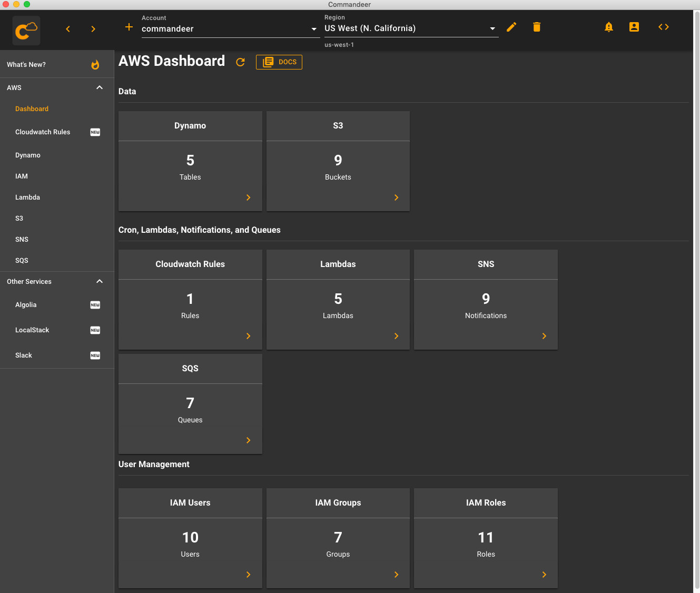Open IAM Users card arrow
The width and height of the screenshot is (700, 593).
pos(249,575)
